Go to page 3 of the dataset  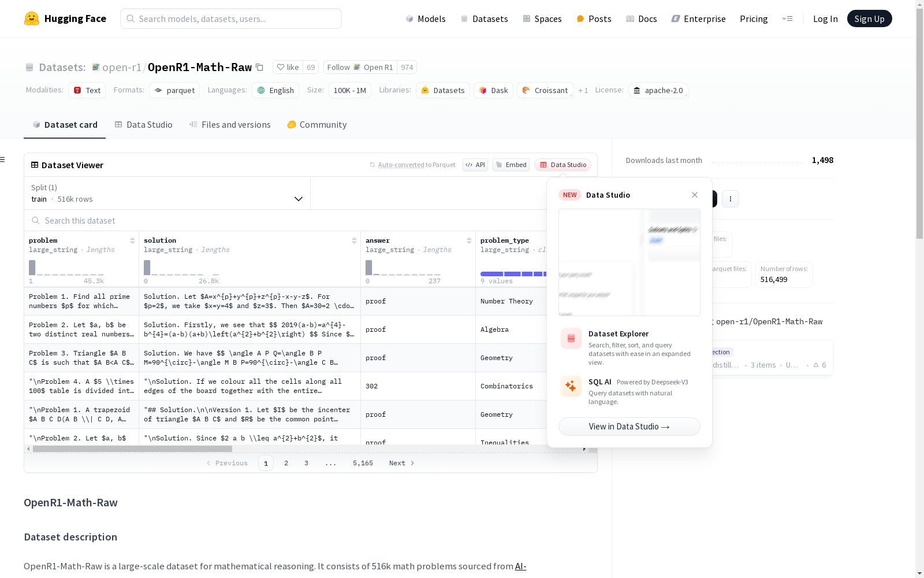[306, 463]
